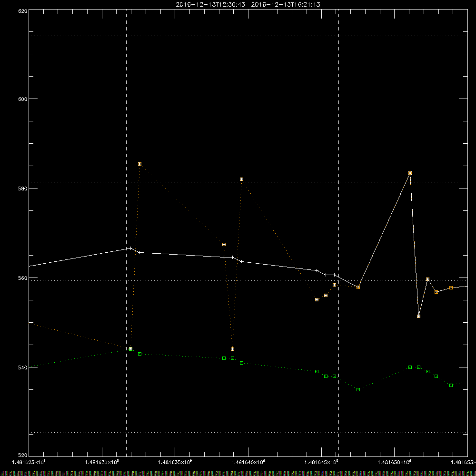This screenshot has height=476, width=476.
Task: Pick the lowest green square data point
Action: point(358,389)
